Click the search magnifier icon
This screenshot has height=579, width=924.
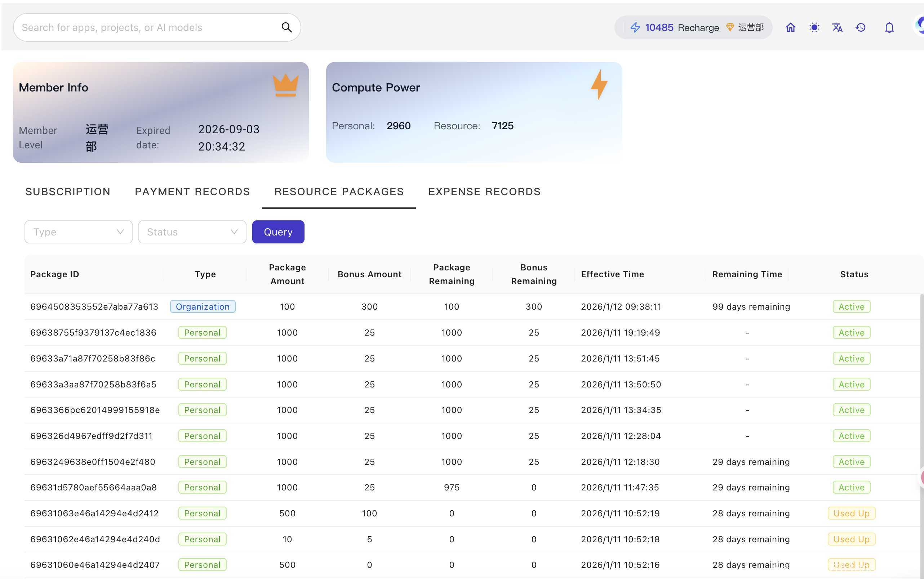pos(286,27)
